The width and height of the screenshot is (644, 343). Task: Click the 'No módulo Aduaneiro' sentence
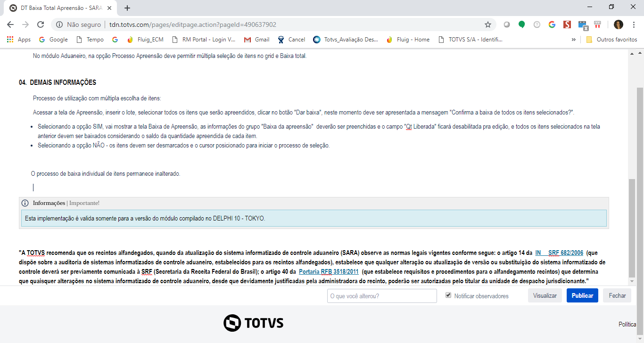170,56
